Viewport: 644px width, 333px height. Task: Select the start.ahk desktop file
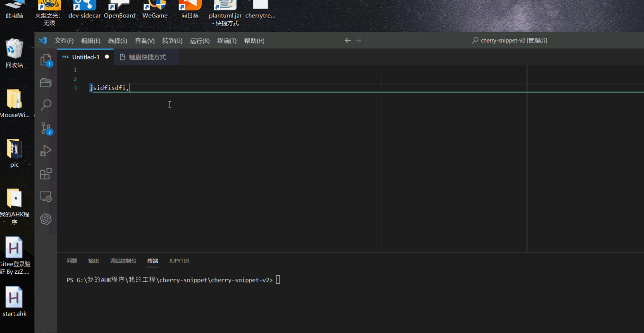14,301
